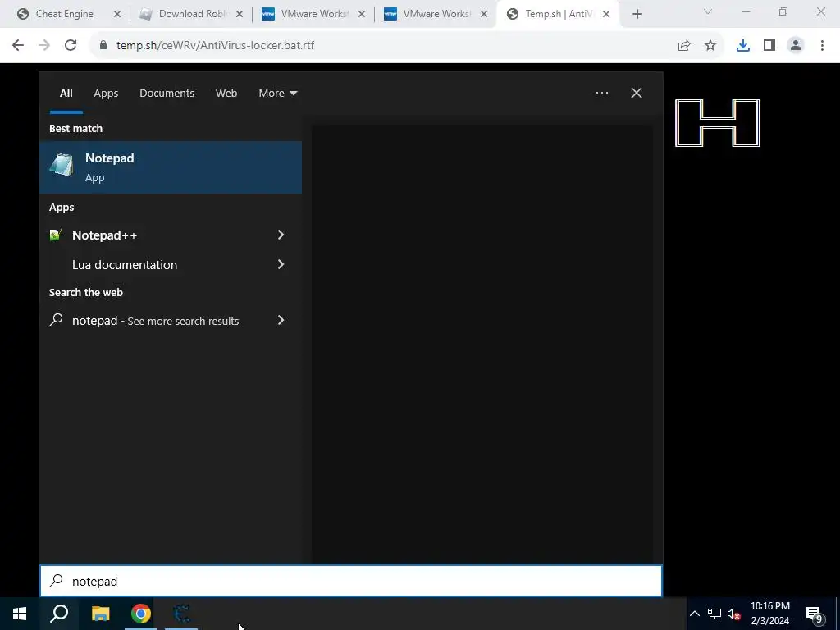View site information via the lock icon
This screenshot has height=630, width=840.
[103, 46]
